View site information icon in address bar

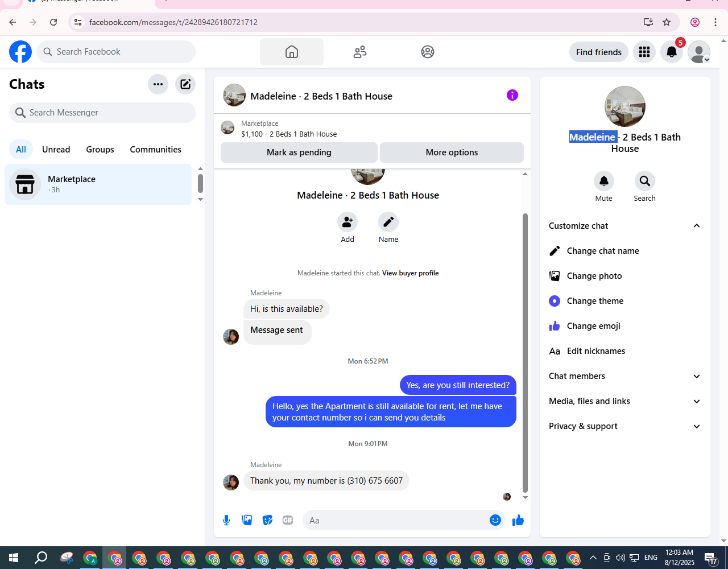point(78,22)
